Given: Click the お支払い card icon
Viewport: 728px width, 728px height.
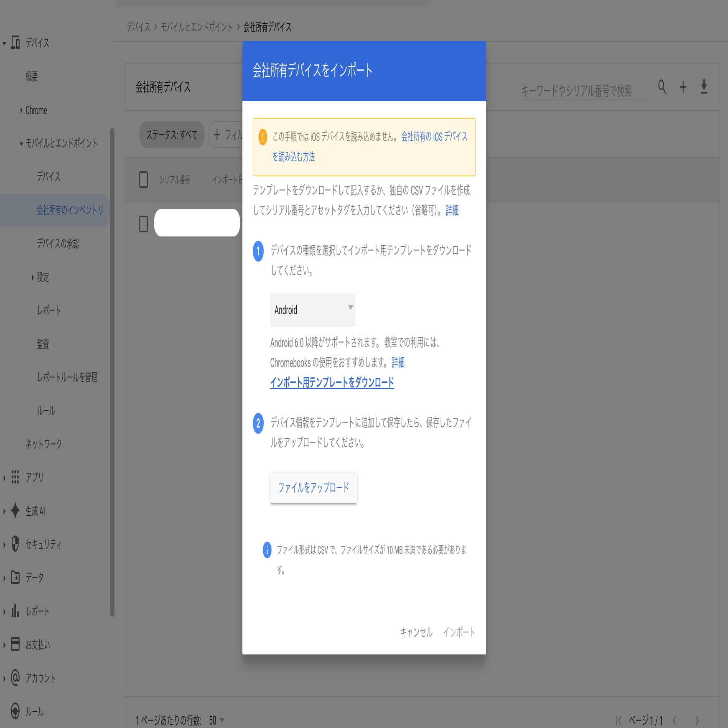Looking at the screenshot, I should [15, 644].
